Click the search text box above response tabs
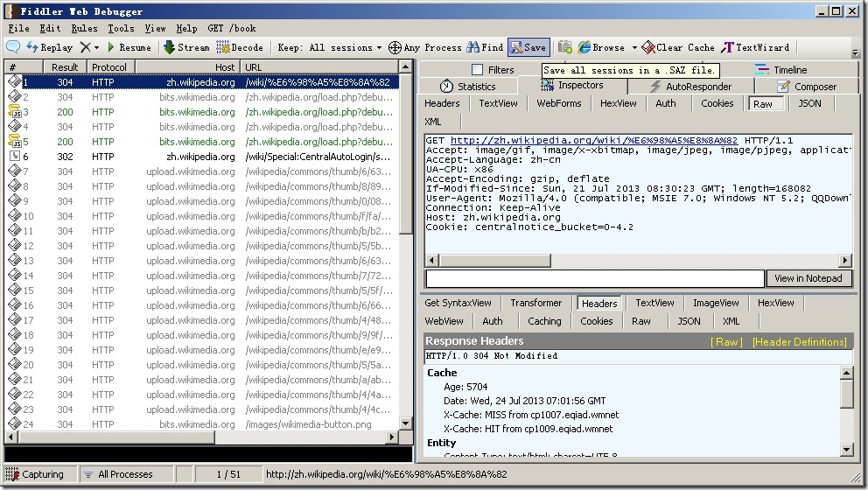 click(x=594, y=278)
